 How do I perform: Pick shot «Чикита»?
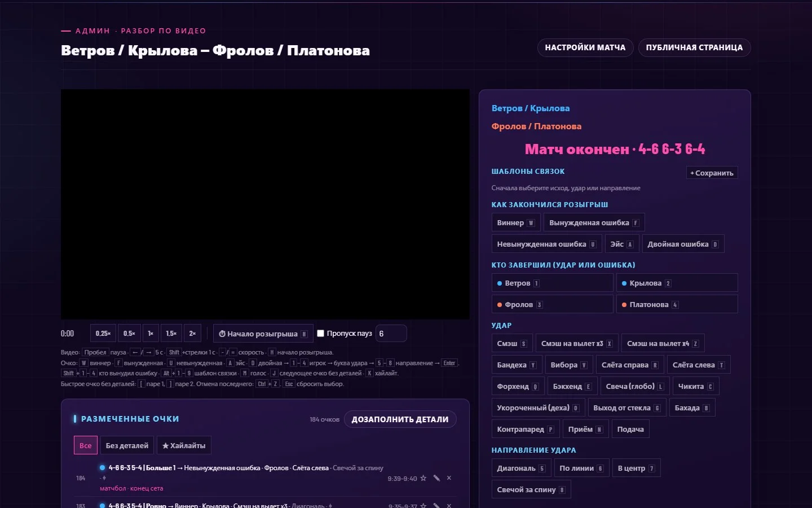pyautogui.click(x=696, y=386)
